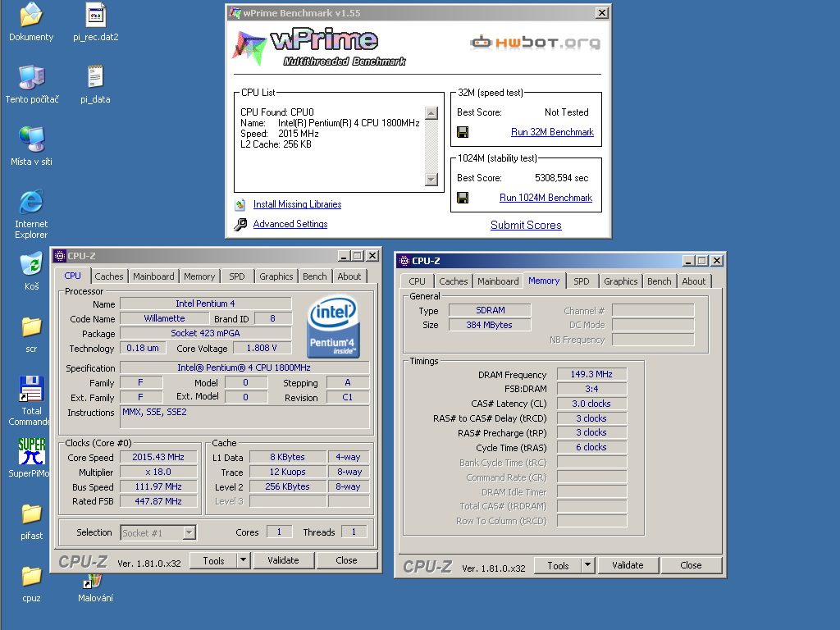The width and height of the screenshot is (840, 630).
Task: Switch to CPU tab in right CPU-Z
Action: pos(417,281)
